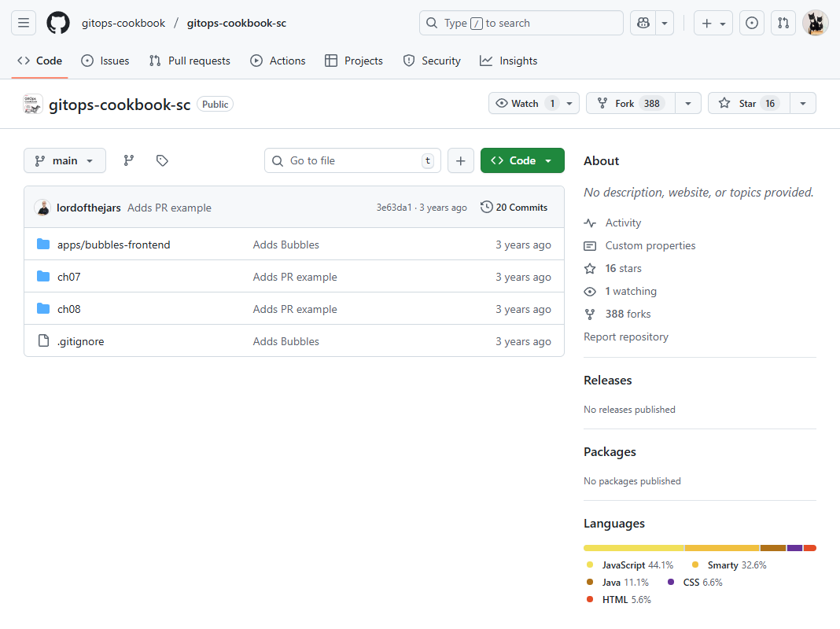Open the Projects tab
The image size is (840, 629).
click(354, 61)
